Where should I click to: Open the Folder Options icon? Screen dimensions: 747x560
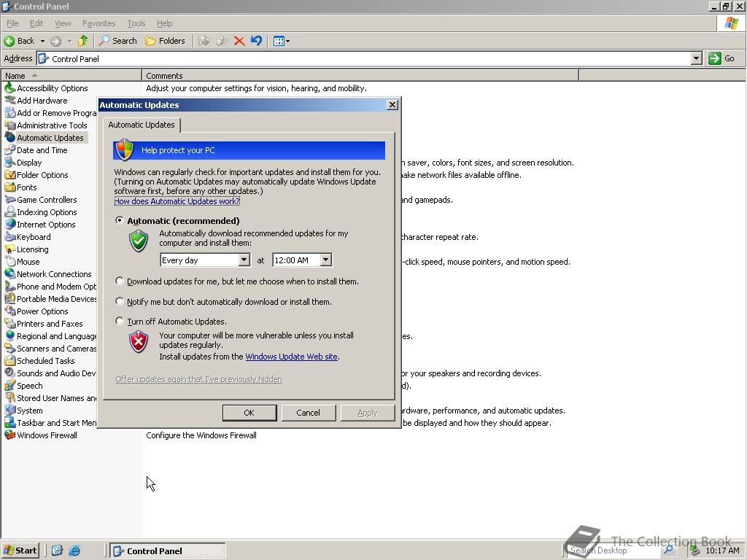click(10, 175)
